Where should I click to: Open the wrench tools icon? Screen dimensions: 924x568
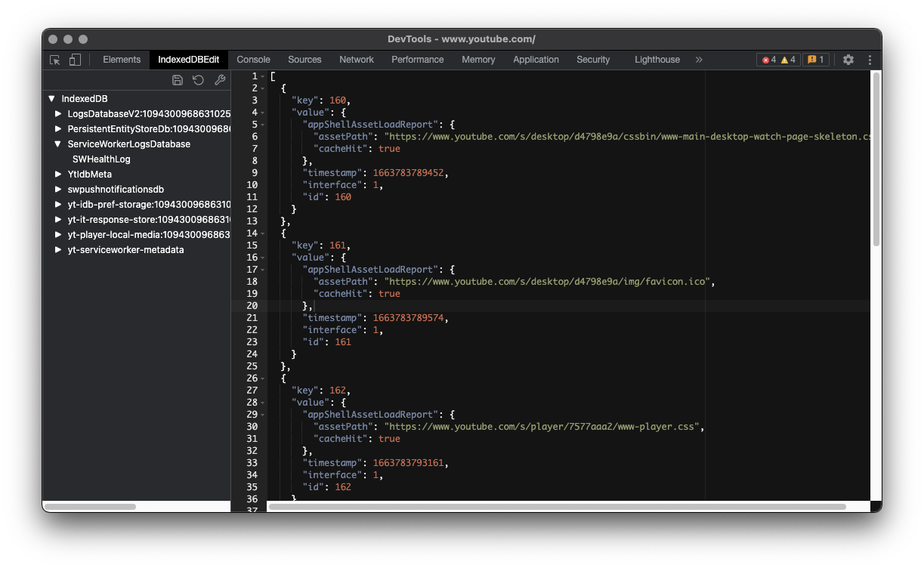click(x=220, y=80)
